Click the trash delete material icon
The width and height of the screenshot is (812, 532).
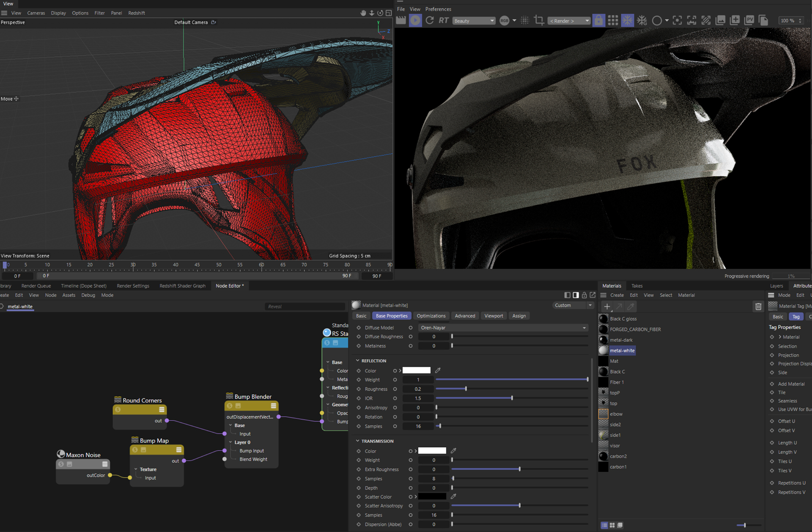(758, 306)
